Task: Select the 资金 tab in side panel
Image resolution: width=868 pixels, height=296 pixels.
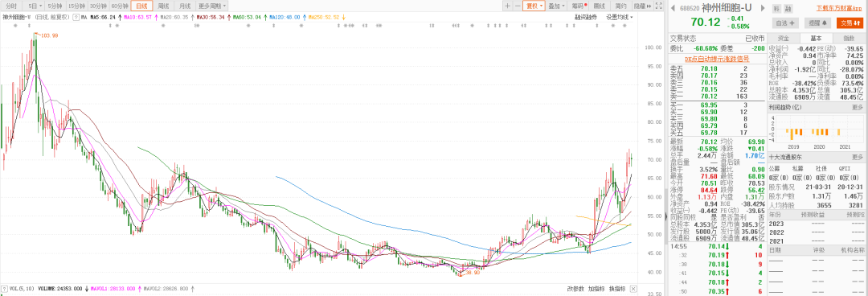Action: pyautogui.click(x=784, y=39)
